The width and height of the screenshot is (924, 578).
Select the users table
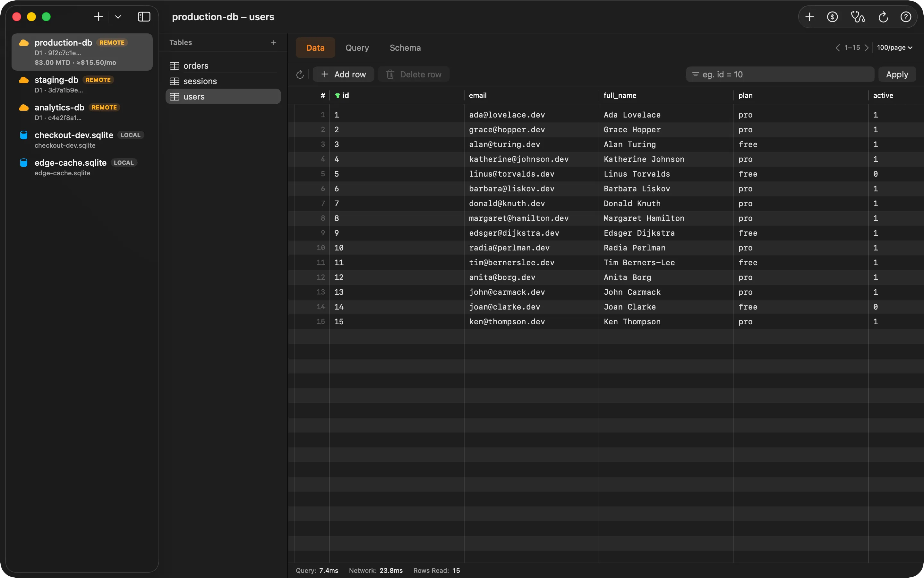pyautogui.click(x=223, y=96)
